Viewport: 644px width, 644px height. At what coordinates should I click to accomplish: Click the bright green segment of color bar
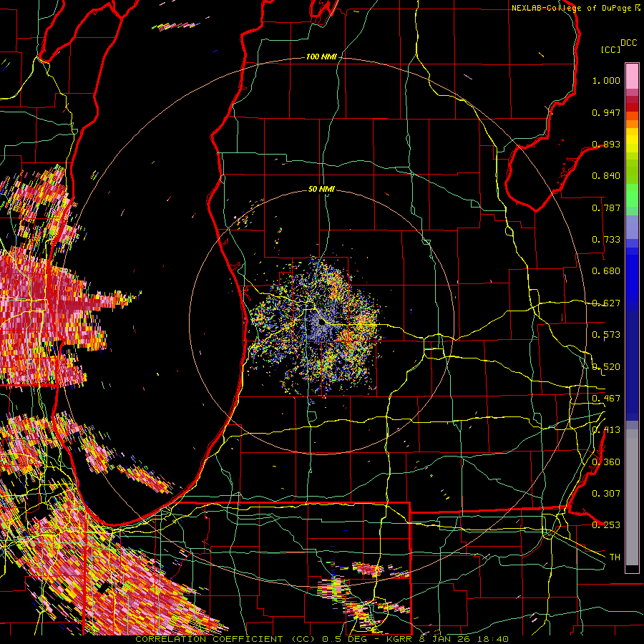tap(632, 195)
